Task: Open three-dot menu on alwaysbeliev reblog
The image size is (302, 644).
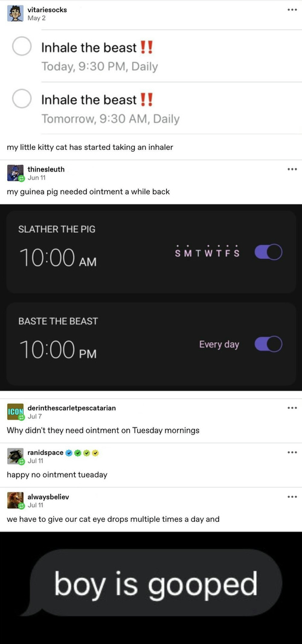Action: (292, 496)
